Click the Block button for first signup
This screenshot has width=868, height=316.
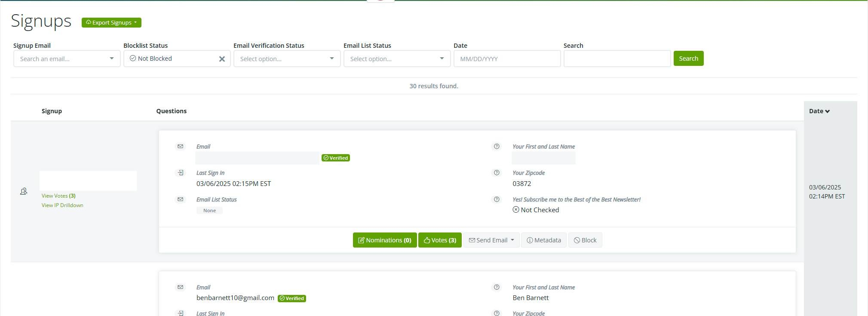pos(585,240)
